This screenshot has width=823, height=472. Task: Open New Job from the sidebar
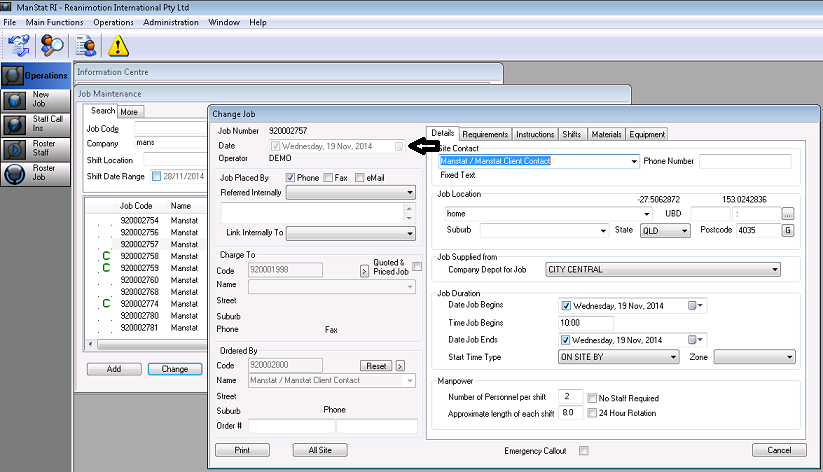(x=36, y=100)
